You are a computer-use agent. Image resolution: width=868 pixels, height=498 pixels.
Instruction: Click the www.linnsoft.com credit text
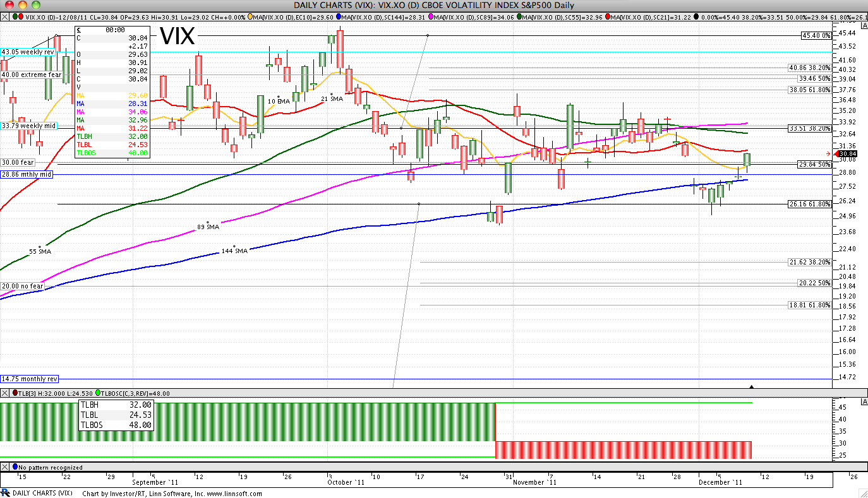click(234, 493)
